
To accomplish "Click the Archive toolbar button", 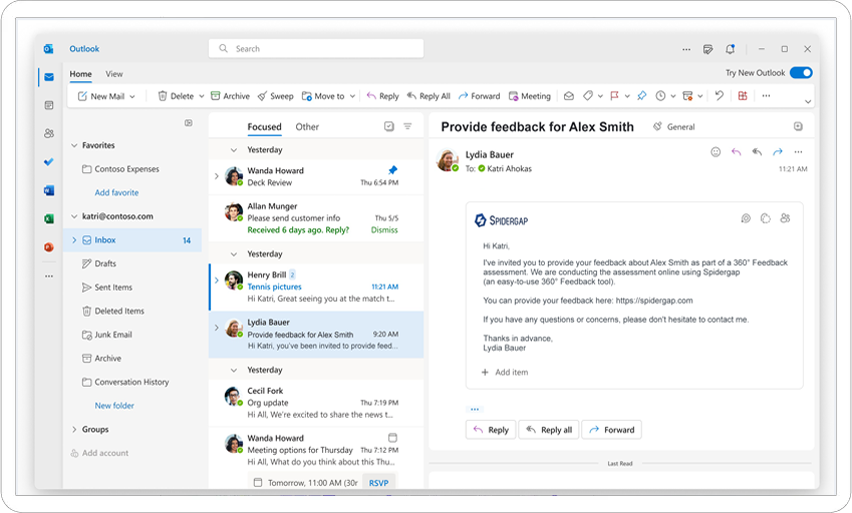I will (230, 96).
